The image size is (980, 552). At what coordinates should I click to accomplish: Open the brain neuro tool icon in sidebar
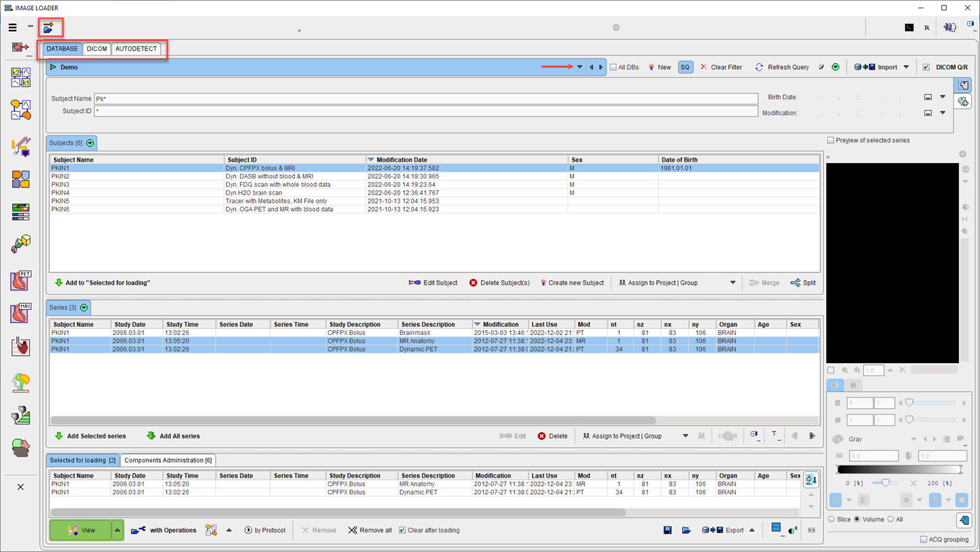[21, 382]
